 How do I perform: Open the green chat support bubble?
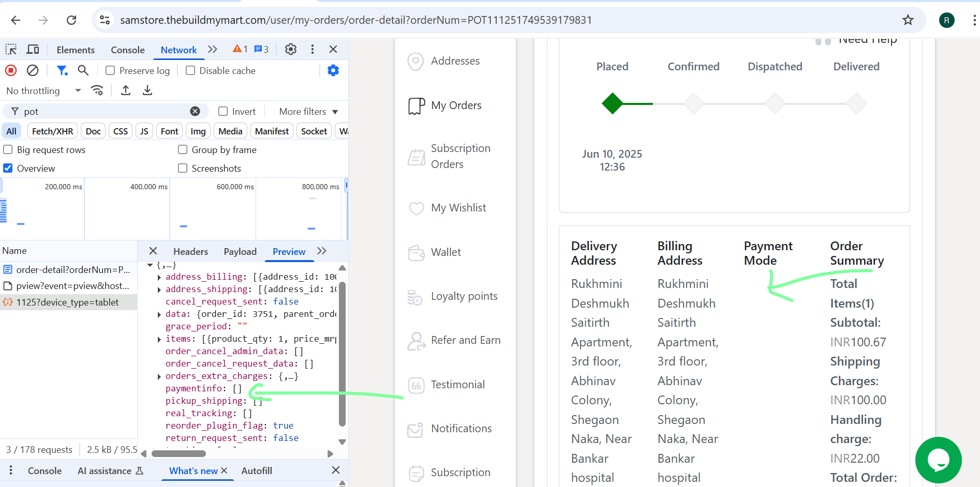pos(938,460)
